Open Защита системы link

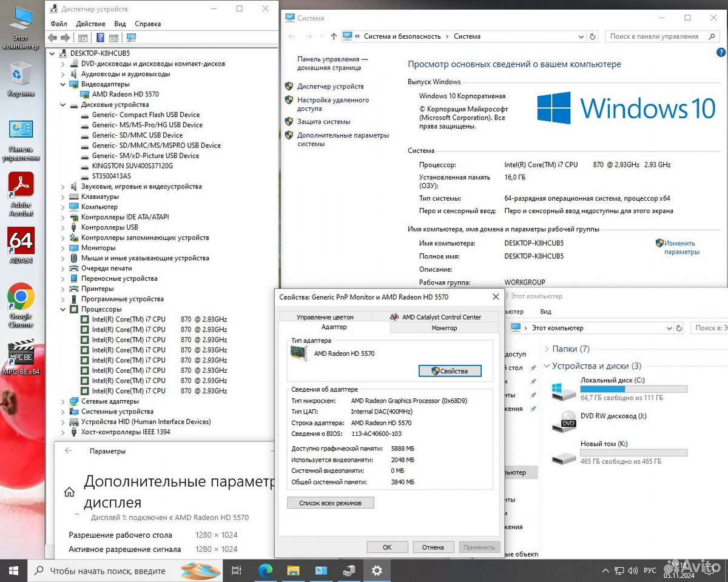(324, 122)
